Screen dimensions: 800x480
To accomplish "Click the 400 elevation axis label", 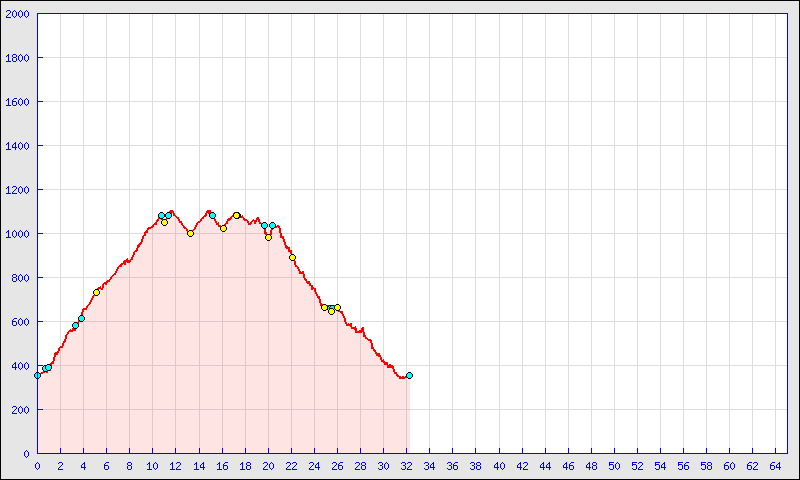I will tap(20, 366).
